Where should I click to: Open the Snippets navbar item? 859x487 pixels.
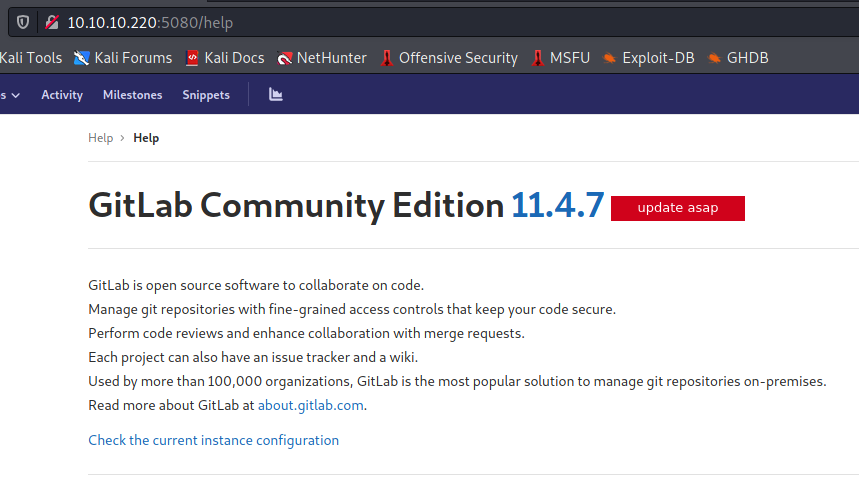pyautogui.click(x=206, y=95)
